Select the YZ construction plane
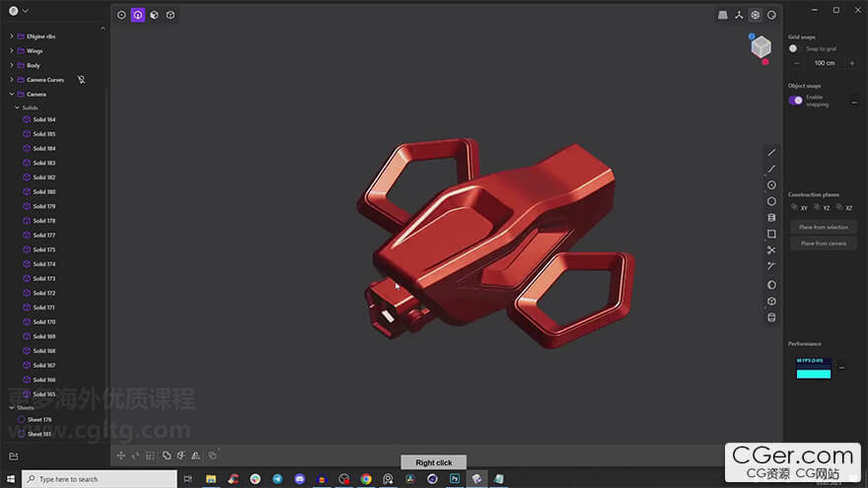This screenshot has width=868, height=488. (x=822, y=207)
